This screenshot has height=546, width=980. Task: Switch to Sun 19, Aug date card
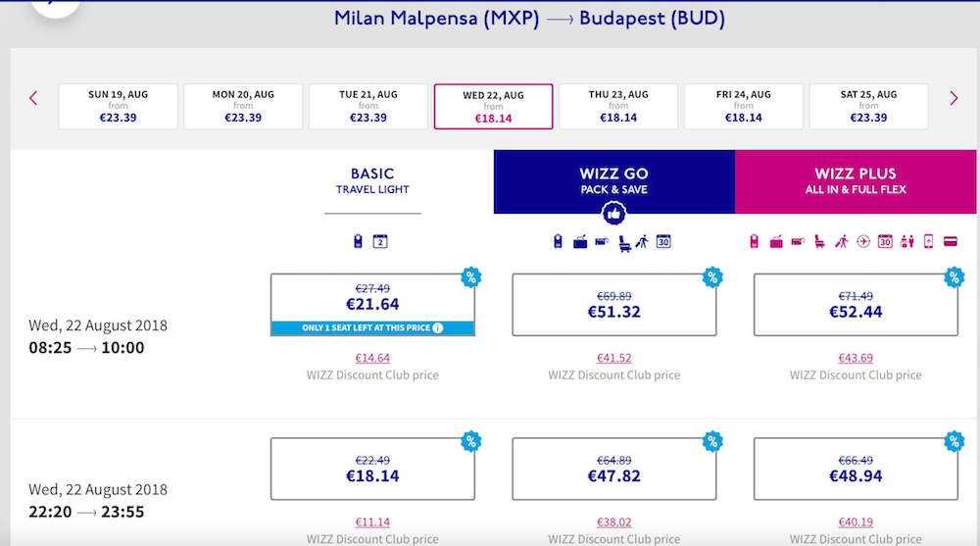[119, 107]
